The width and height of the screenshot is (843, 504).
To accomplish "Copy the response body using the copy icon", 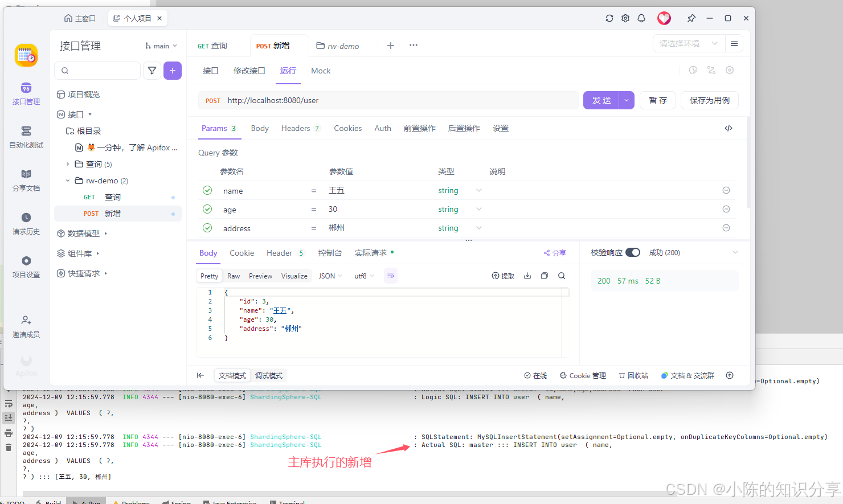I will (x=545, y=275).
